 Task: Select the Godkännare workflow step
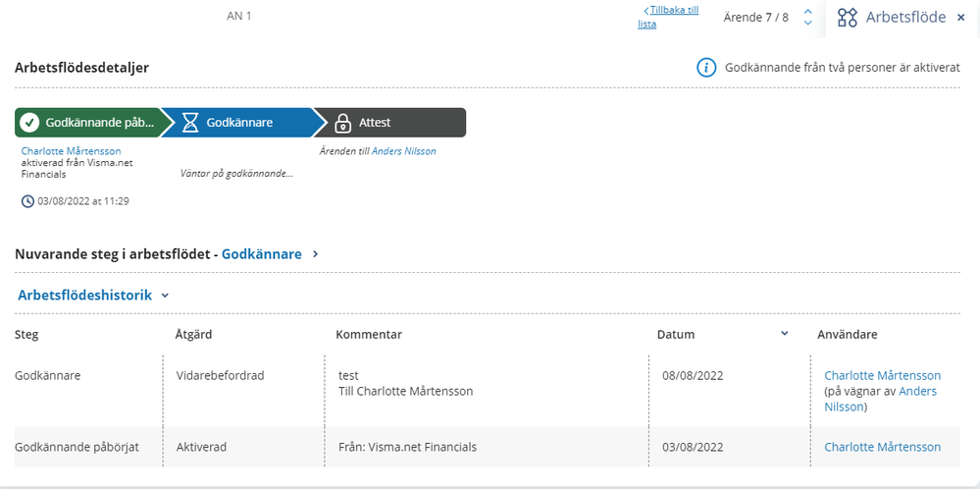pos(239,123)
